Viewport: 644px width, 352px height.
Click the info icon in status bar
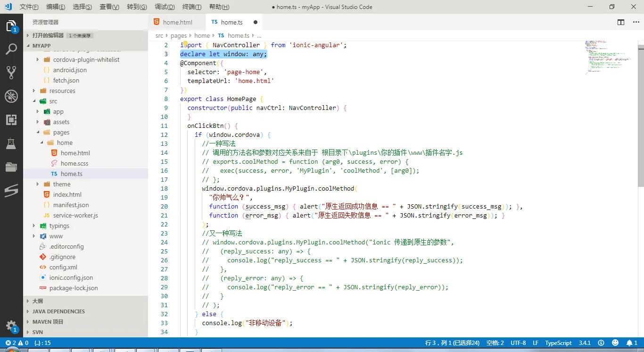coord(601,343)
